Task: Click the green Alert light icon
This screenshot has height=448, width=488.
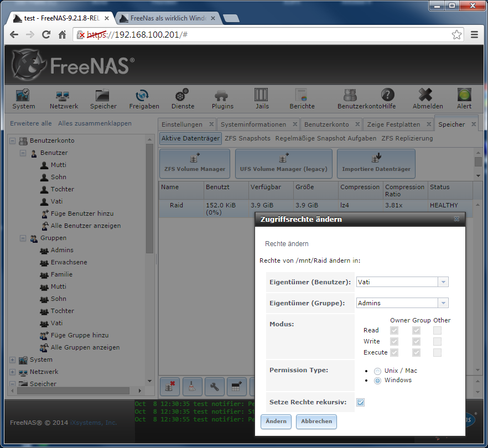Action: click(464, 95)
